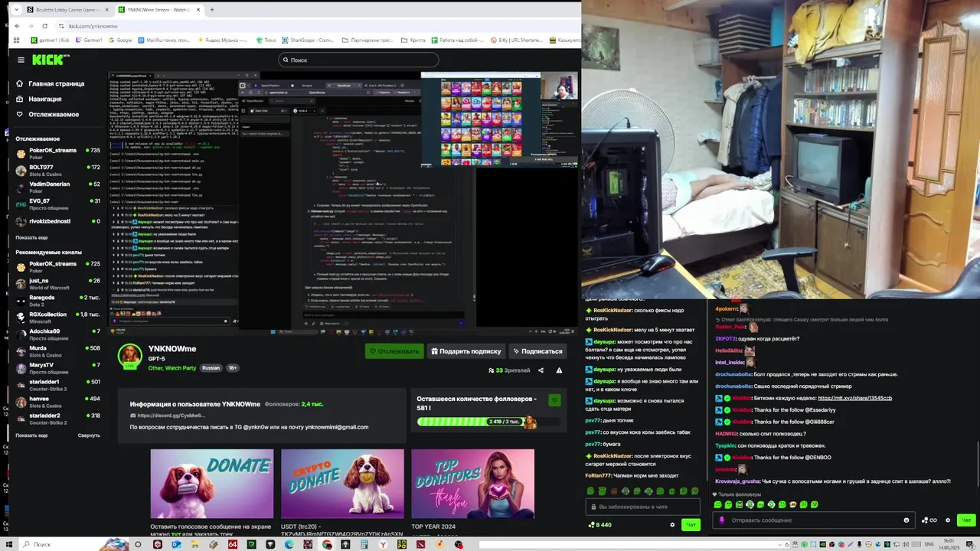Viewport: 980px width, 551px height.
Task: Click the right chat Отправить сообщение field
Action: (x=815, y=520)
